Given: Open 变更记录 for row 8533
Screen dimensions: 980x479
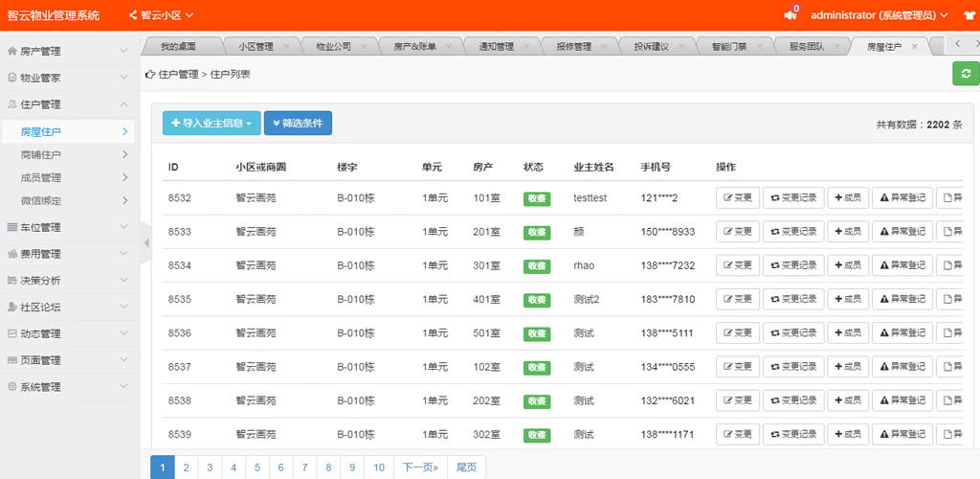Looking at the screenshot, I should click(x=793, y=232).
